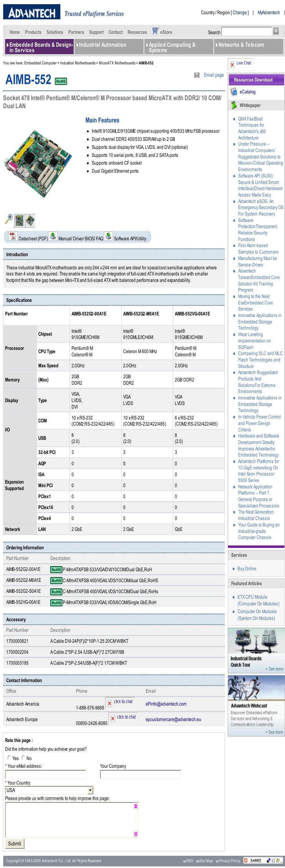Click the Whitepaper document icon
The height and width of the screenshot is (868, 285).
pos(234,105)
